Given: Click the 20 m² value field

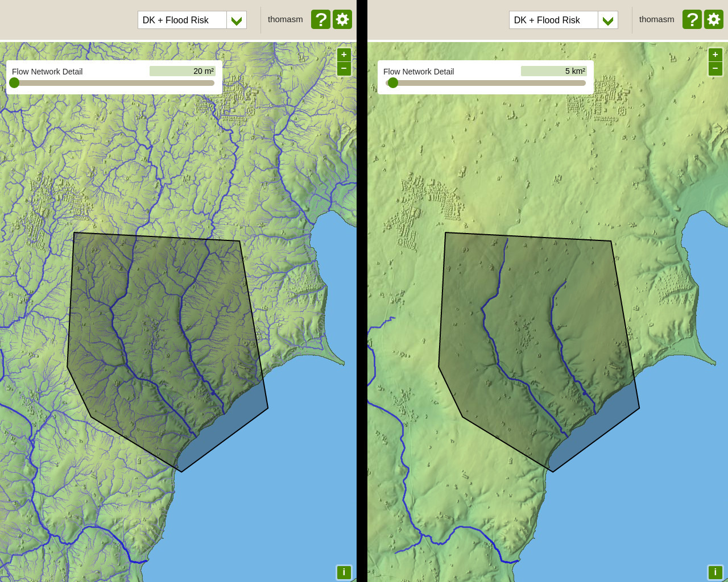Looking at the screenshot, I should click(x=183, y=71).
